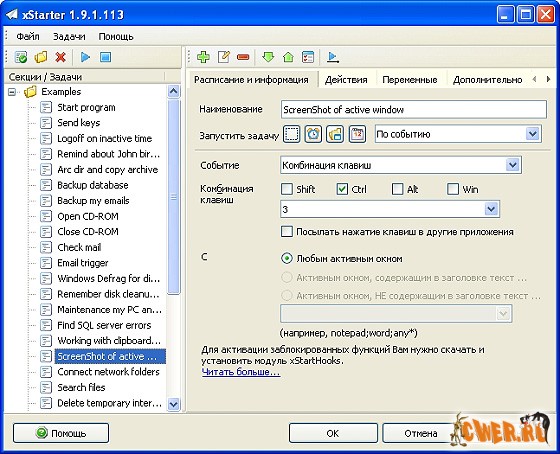Switch to the Дополнительно tab
The image size is (560, 454).
(x=488, y=80)
